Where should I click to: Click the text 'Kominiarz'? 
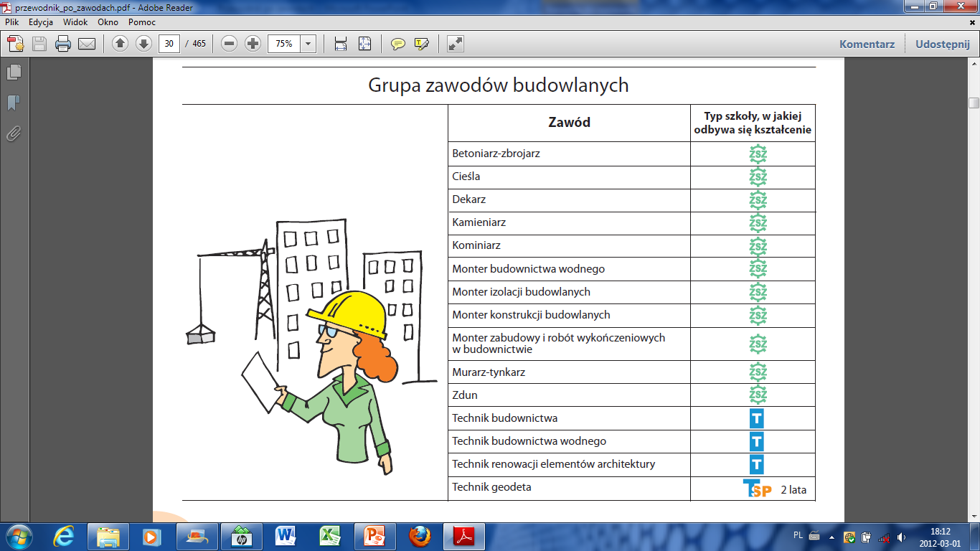(x=476, y=245)
